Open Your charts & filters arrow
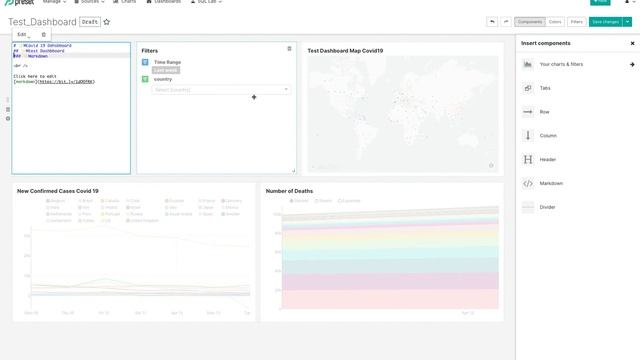640x360 pixels. click(632, 64)
